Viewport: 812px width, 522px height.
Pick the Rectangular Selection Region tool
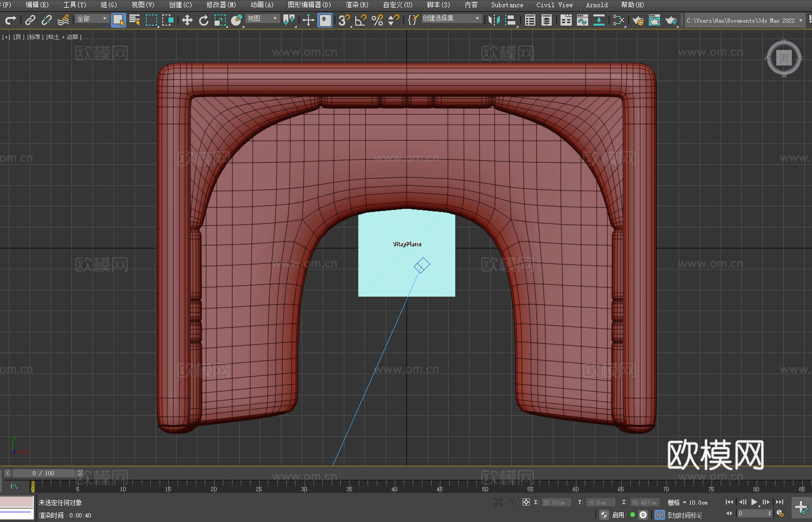[151, 20]
